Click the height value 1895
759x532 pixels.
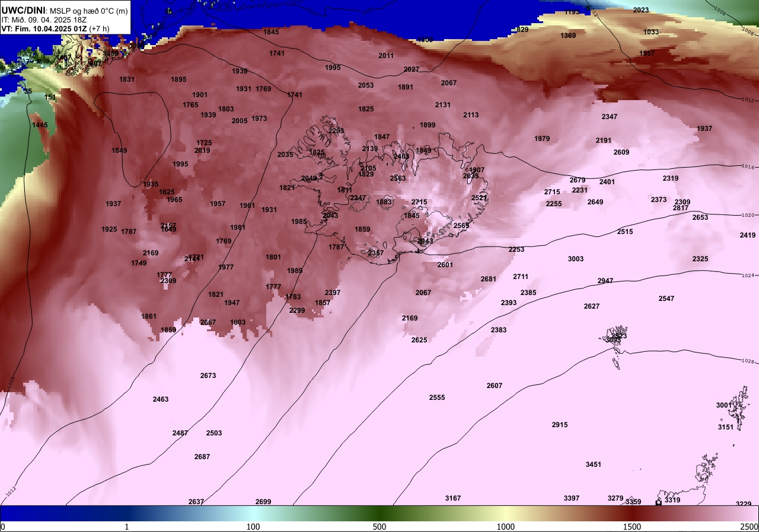click(178, 79)
